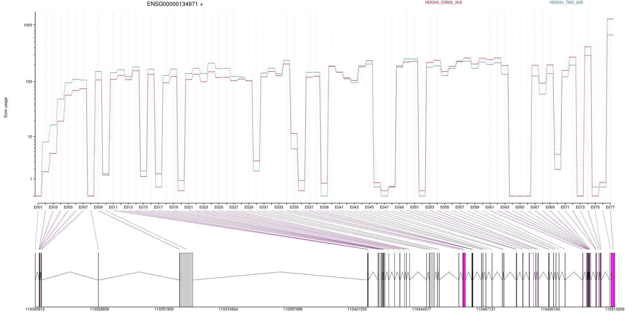Click the exon label E001
This screenshot has height=322, width=644.
[38, 207]
